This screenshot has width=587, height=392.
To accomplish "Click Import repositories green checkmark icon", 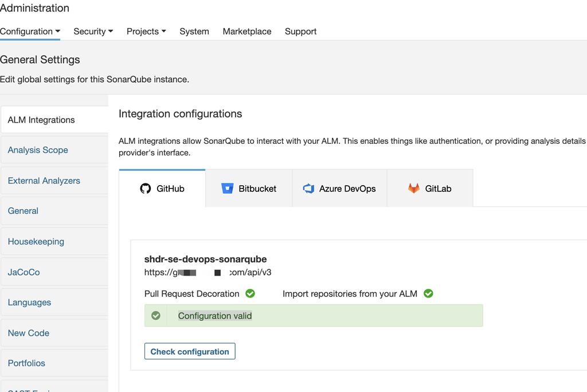I will click(428, 293).
